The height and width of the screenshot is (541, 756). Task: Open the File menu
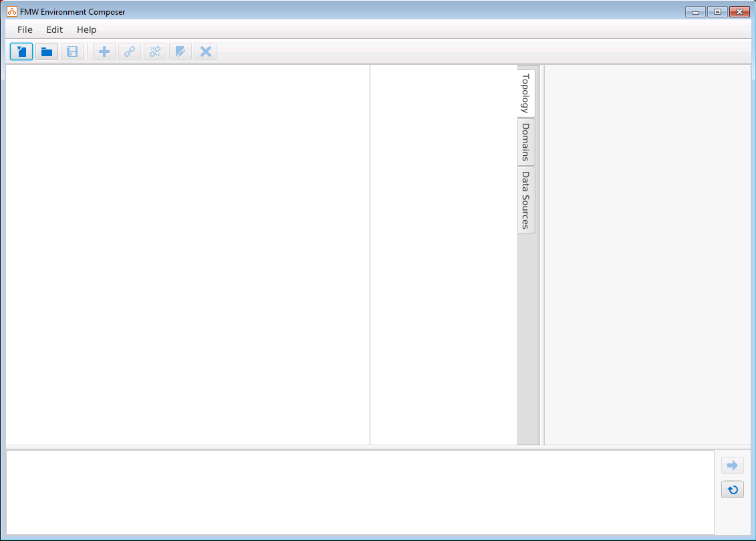(25, 30)
